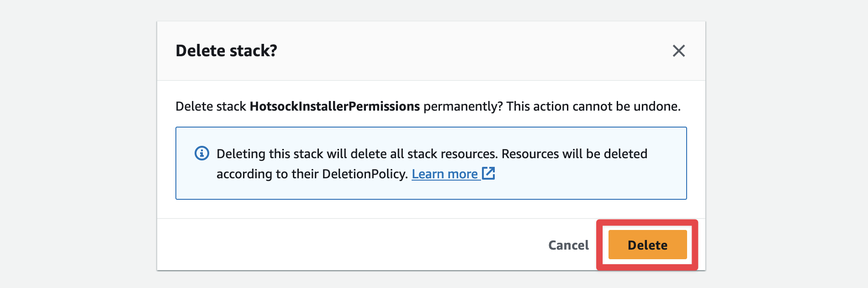Click the bold HotsockInstallerPermissions stack name
The height and width of the screenshot is (288, 868).
pos(334,107)
